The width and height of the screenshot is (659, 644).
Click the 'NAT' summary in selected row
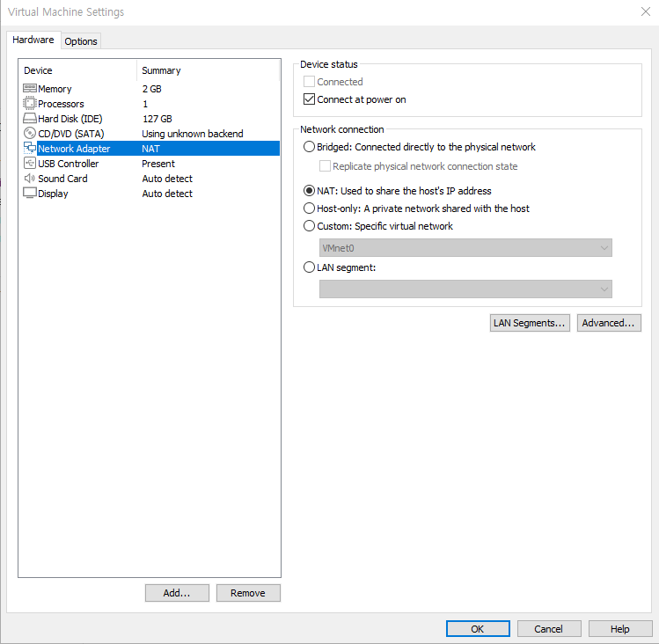(x=150, y=149)
